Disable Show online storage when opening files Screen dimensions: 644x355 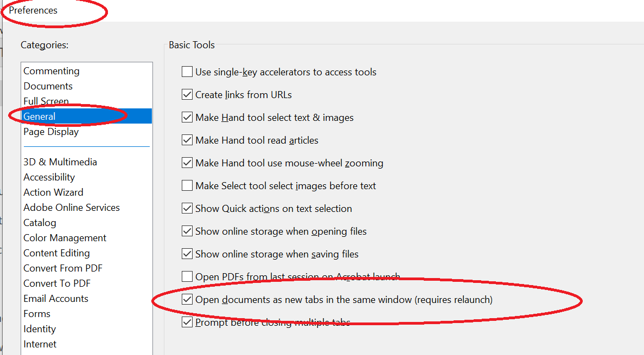(187, 231)
